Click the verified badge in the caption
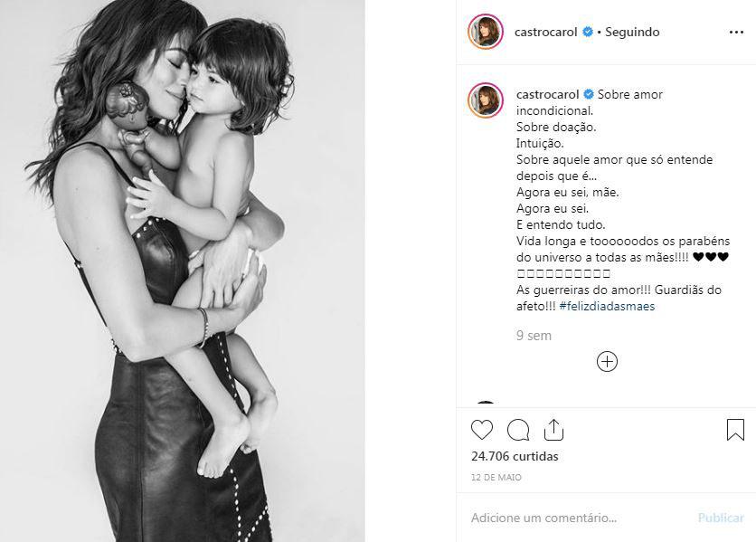Image resolution: width=756 pixels, height=542 pixels. [x=589, y=94]
